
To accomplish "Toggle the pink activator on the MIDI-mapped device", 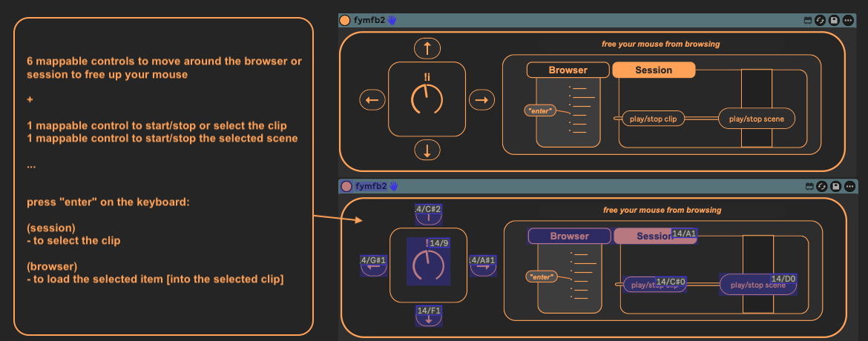I will (x=345, y=186).
